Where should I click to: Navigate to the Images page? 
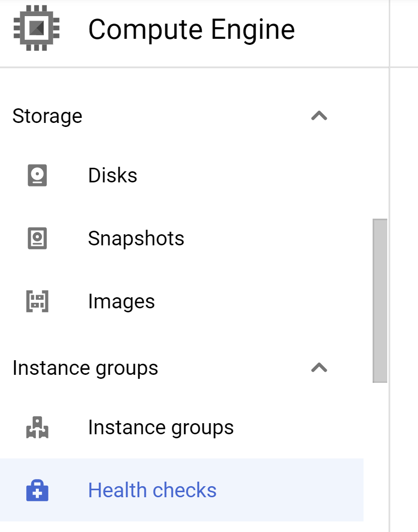coord(121,301)
